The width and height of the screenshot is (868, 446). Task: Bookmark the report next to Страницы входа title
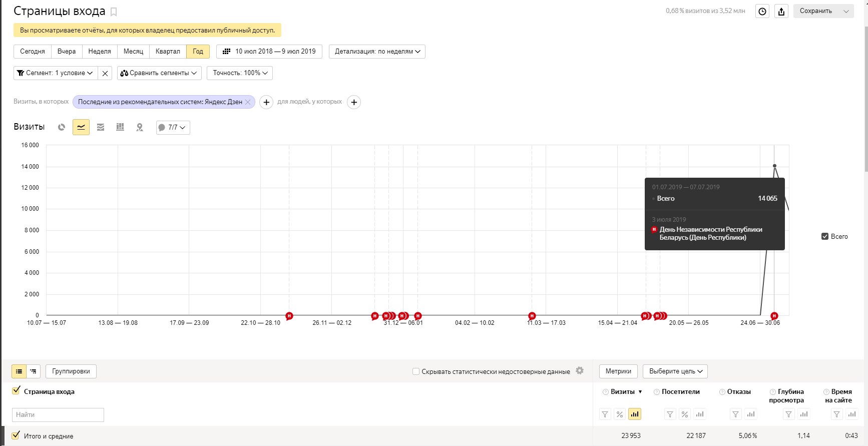pyautogui.click(x=114, y=12)
